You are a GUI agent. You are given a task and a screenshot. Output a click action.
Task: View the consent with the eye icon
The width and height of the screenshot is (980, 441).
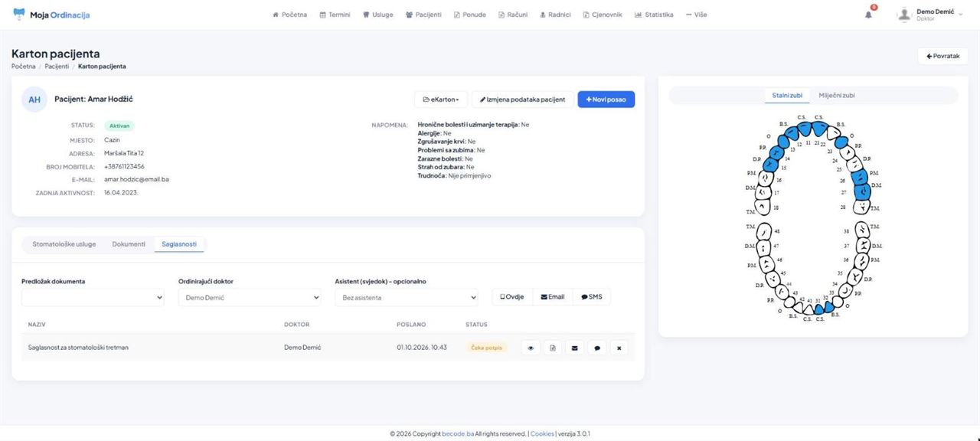(531, 348)
